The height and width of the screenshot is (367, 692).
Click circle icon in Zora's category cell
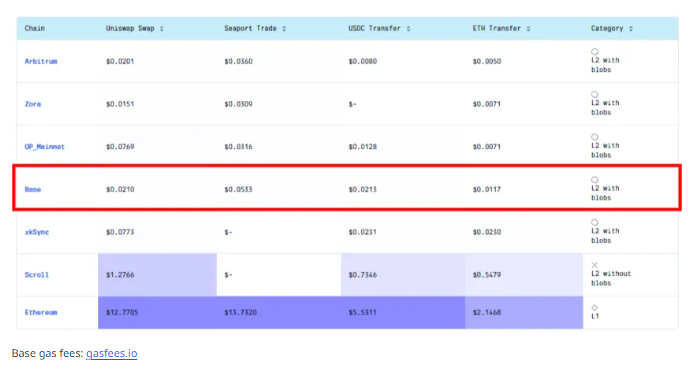pyautogui.click(x=594, y=94)
